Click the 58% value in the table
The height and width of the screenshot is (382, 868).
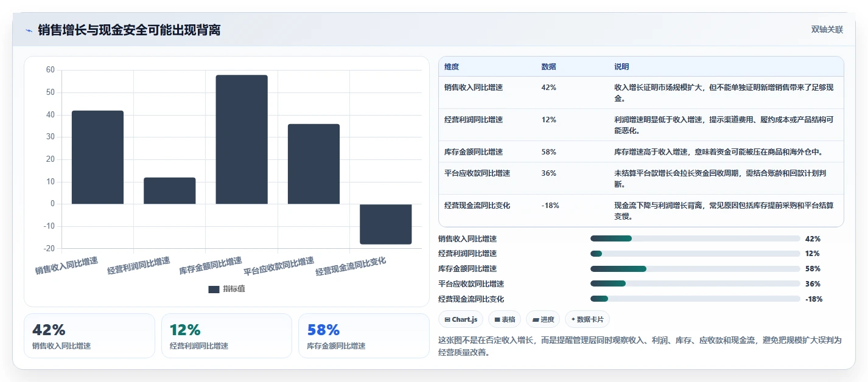point(548,152)
